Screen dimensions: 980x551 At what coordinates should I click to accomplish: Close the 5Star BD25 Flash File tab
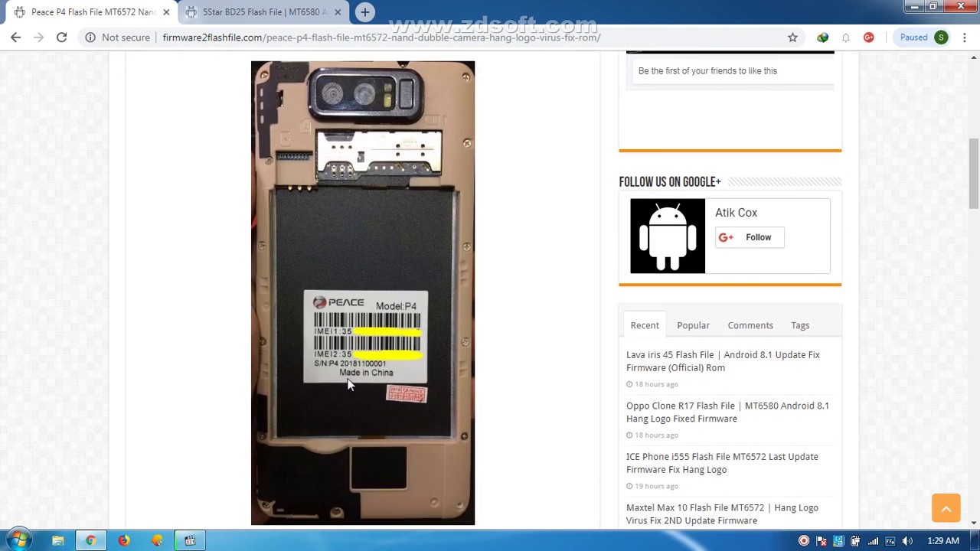pos(338,12)
